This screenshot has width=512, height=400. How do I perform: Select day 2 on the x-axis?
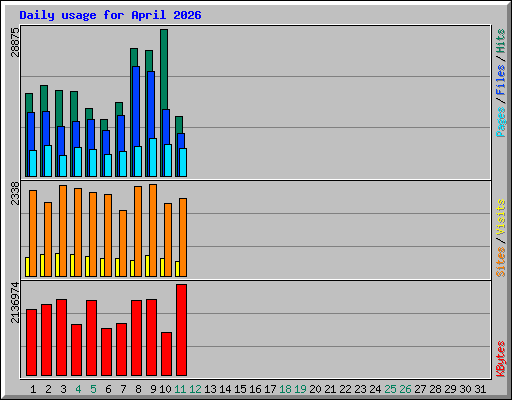[x=48, y=389]
